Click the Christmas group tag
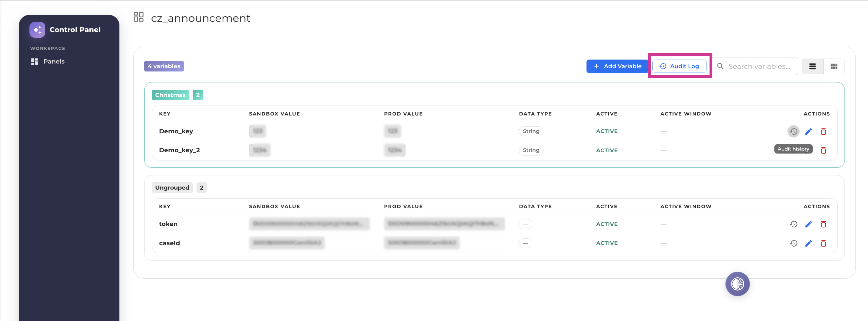This screenshot has width=868, height=321. (x=170, y=95)
